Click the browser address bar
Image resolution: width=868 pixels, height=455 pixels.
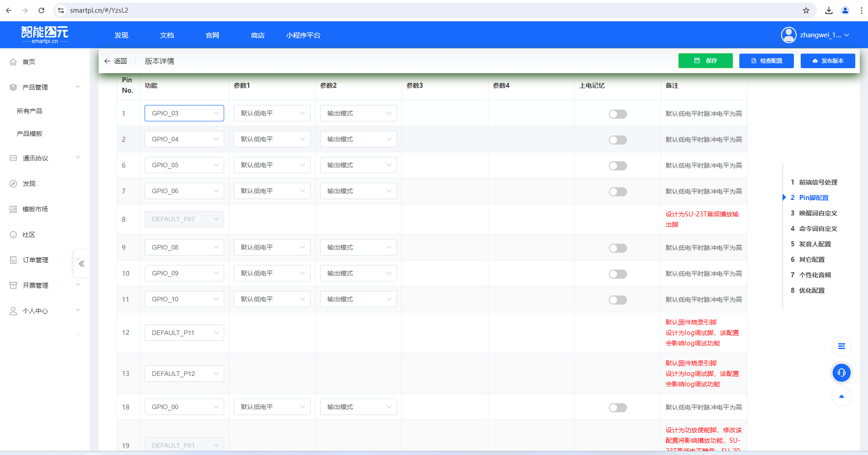pos(409,10)
